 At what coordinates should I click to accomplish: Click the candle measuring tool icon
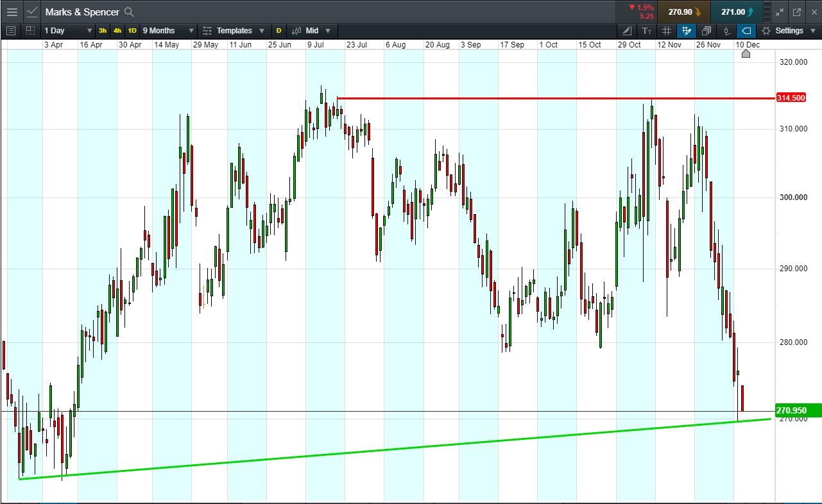[726, 31]
